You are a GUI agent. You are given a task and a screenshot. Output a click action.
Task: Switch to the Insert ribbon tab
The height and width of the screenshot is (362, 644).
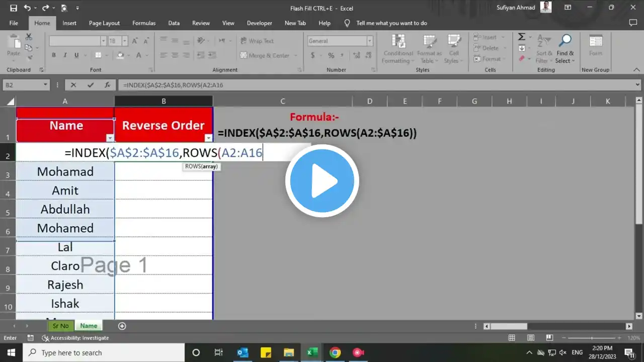click(x=69, y=23)
